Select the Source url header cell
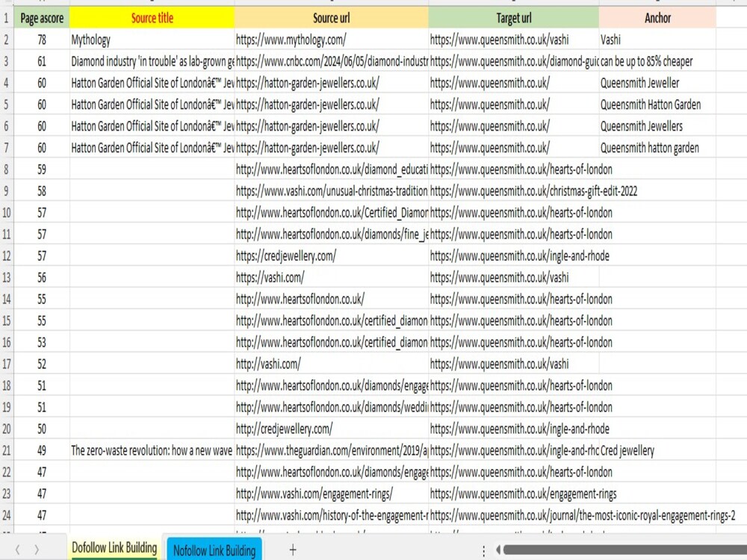 click(331, 18)
